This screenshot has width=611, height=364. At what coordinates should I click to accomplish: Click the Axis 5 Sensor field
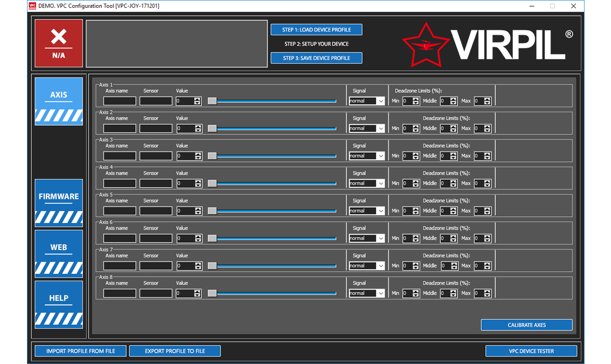pyautogui.click(x=156, y=211)
